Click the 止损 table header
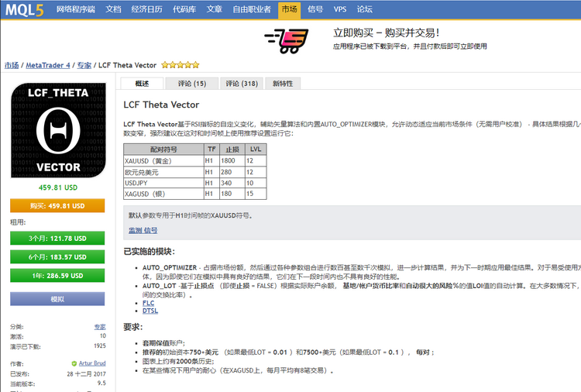The image size is (581, 392). point(232,150)
